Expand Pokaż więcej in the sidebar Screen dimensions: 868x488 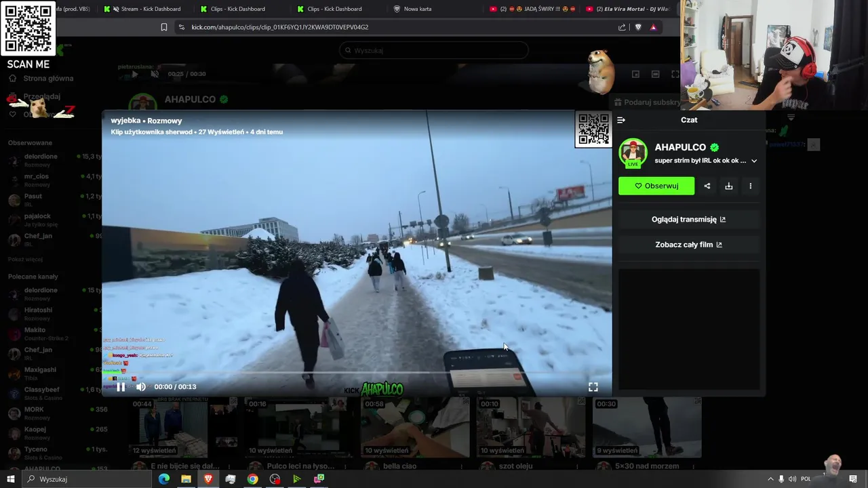click(x=25, y=260)
